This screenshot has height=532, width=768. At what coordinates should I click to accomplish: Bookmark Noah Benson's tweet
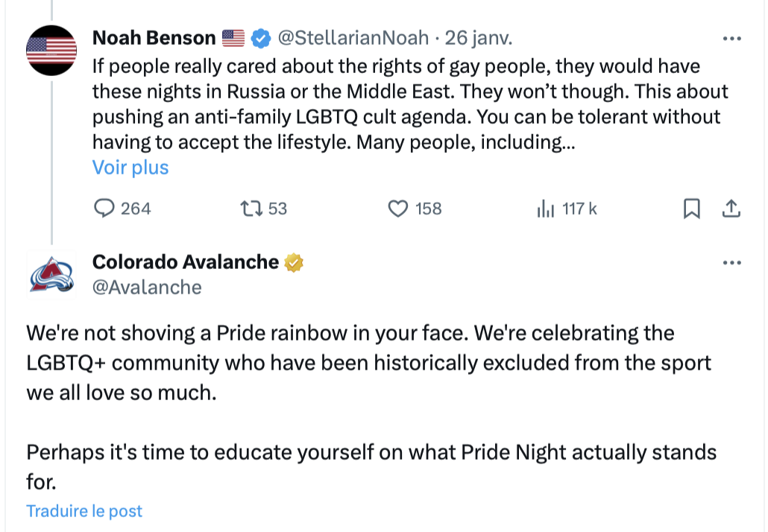coord(692,209)
